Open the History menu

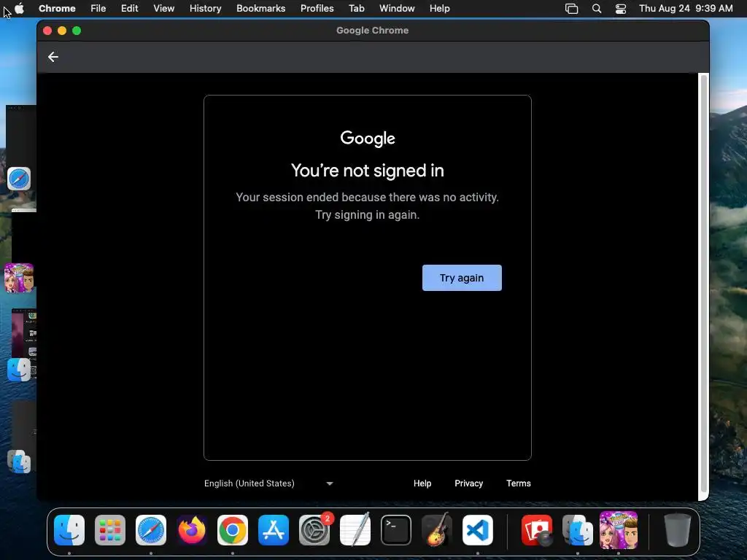point(205,9)
